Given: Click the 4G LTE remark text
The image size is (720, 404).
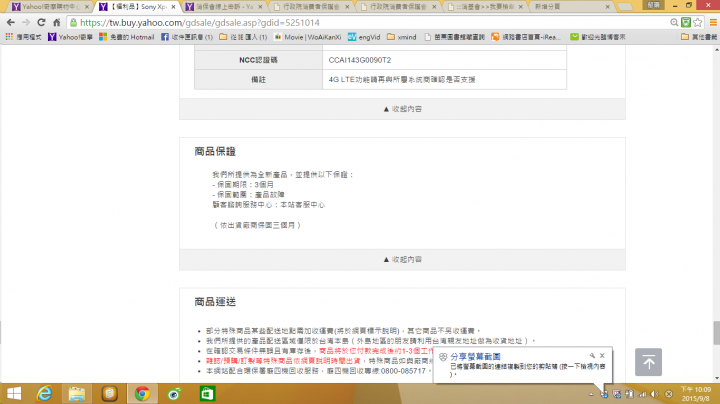Looking at the screenshot, I should [x=402, y=79].
